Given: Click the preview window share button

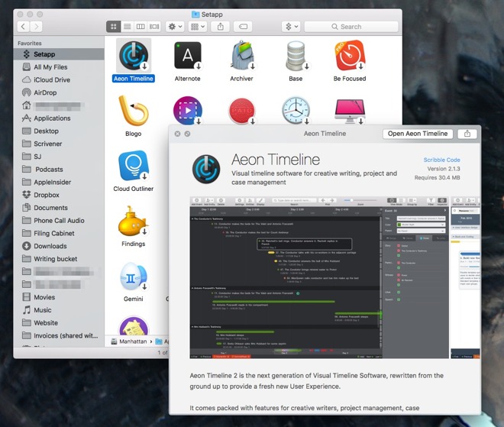Looking at the screenshot, I should pyautogui.click(x=467, y=134).
